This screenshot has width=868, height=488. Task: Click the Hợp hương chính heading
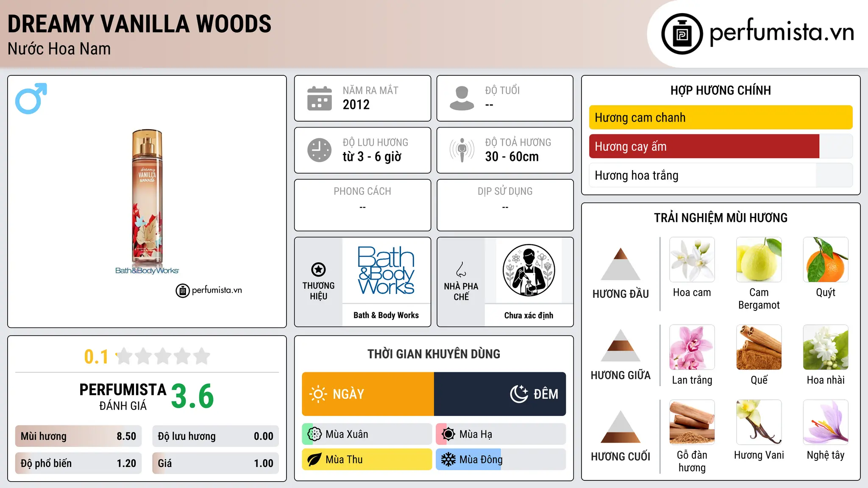click(x=721, y=90)
